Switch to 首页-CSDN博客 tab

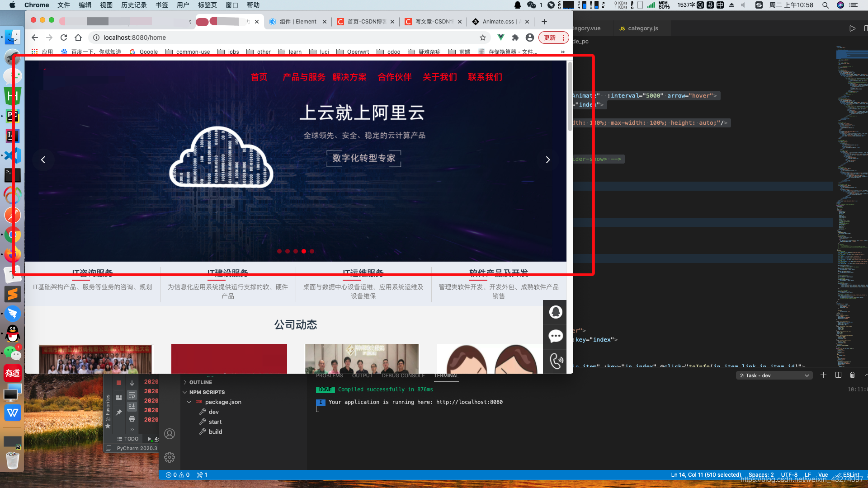coord(365,22)
